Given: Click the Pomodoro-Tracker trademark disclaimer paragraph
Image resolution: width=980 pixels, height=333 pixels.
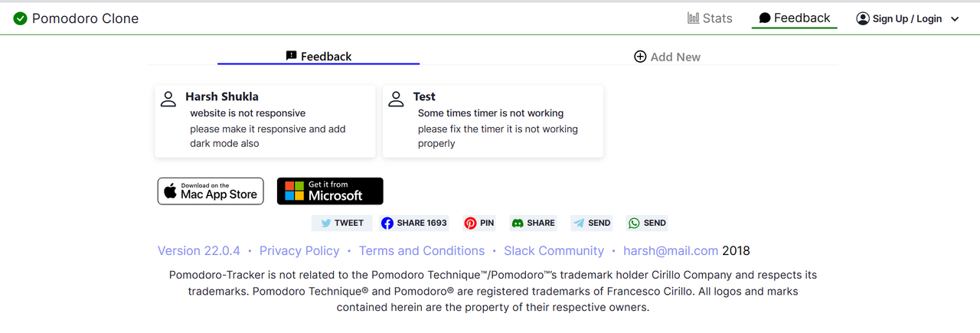Looking at the screenshot, I should [493, 291].
